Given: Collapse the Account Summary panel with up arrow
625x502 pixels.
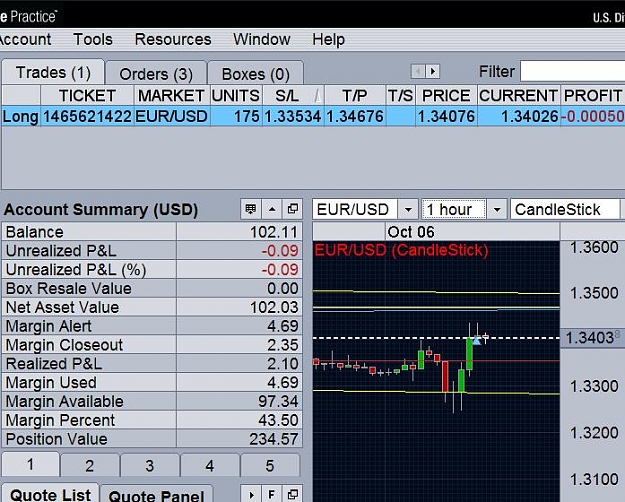Looking at the screenshot, I should point(272,209).
